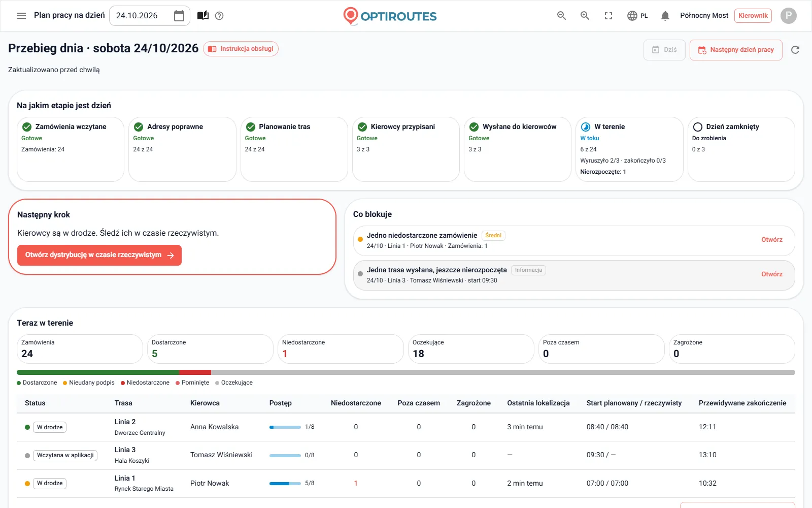Image resolution: width=812 pixels, height=508 pixels.
Task: Click the Kierownik role badge
Action: [753, 16]
